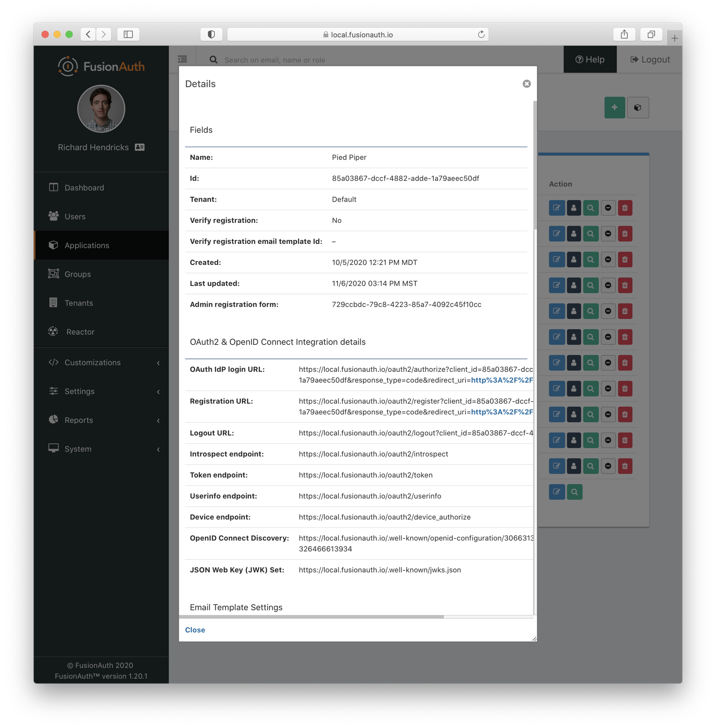This screenshot has height=728, width=716.
Task: Expand the System menu
Action: coord(102,449)
